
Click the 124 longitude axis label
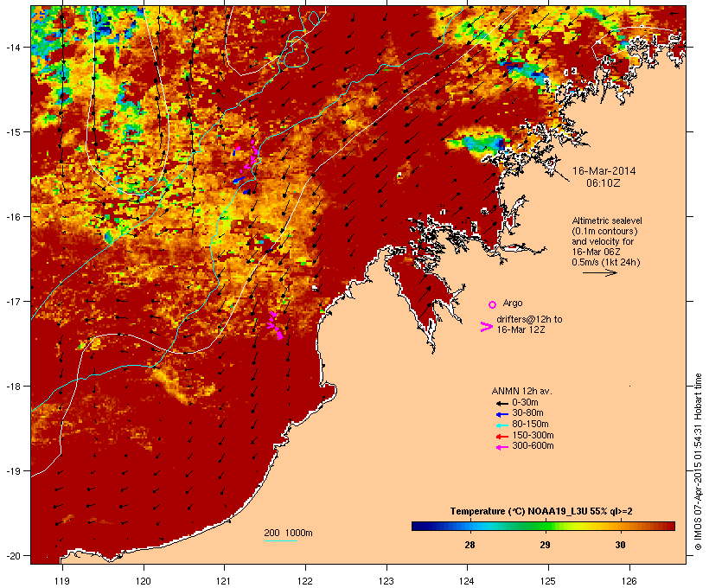(468, 581)
